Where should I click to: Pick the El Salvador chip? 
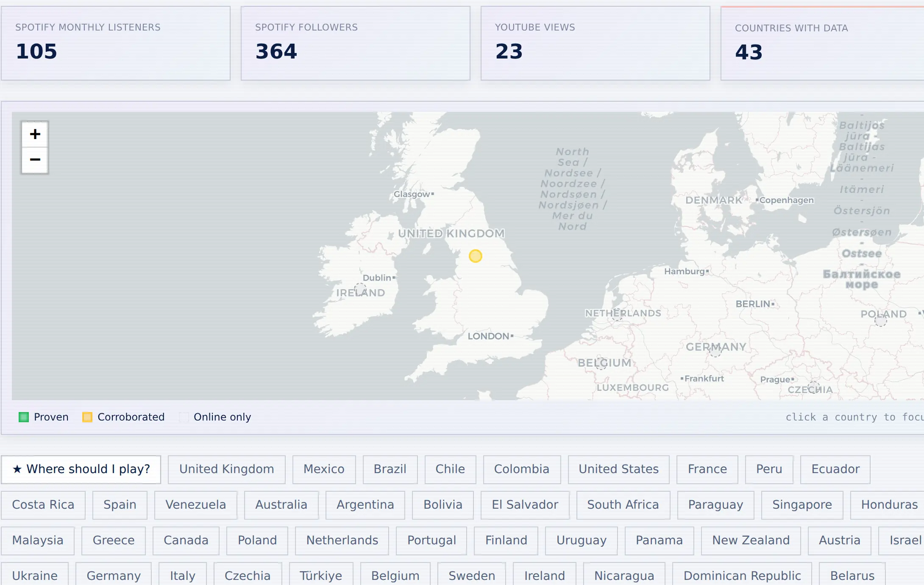525,505
